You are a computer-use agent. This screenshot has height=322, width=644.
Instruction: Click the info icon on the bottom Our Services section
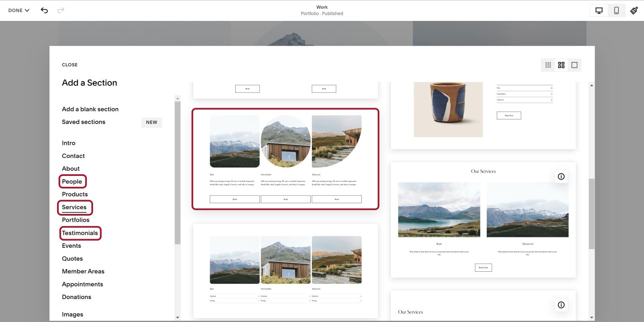561,305
